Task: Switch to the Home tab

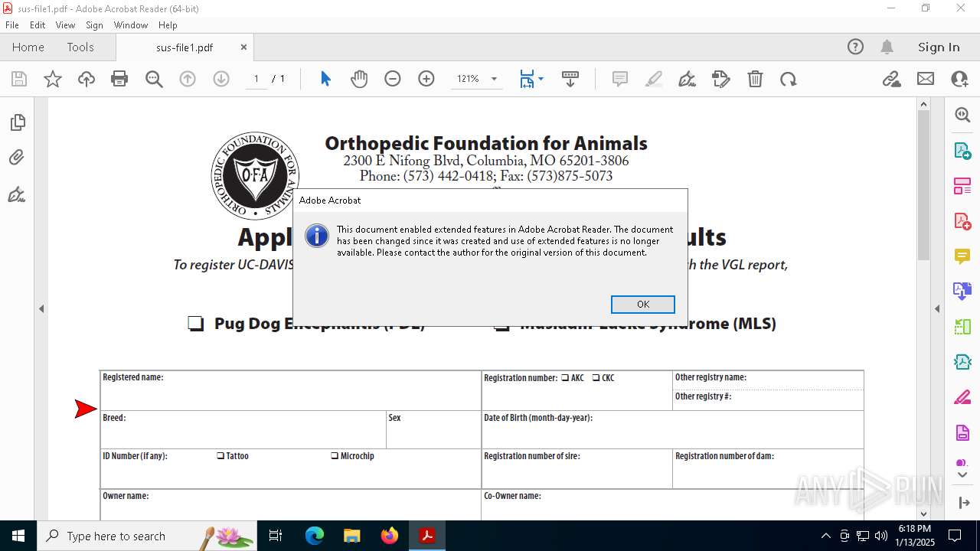Action: click(x=28, y=47)
